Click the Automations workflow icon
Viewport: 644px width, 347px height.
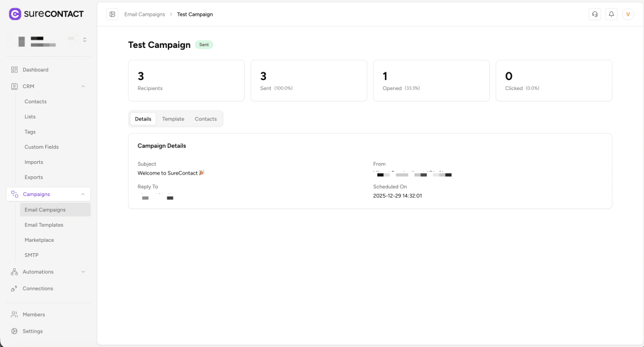coord(14,272)
